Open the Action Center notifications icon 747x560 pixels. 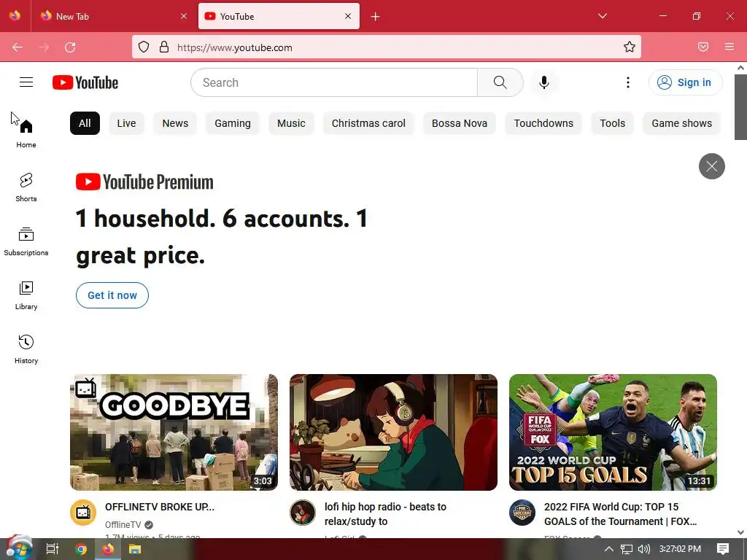[x=723, y=549]
